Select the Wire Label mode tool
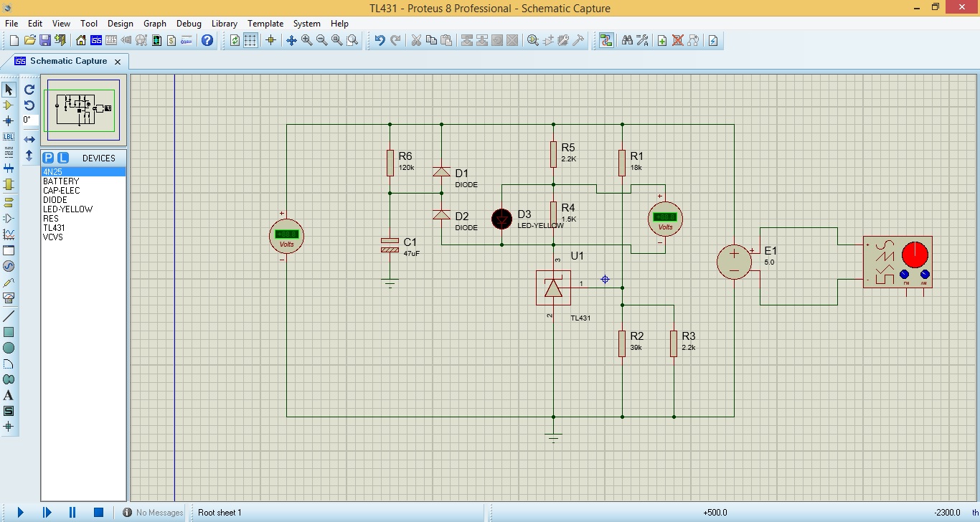The height and width of the screenshot is (522, 980). tap(9, 136)
